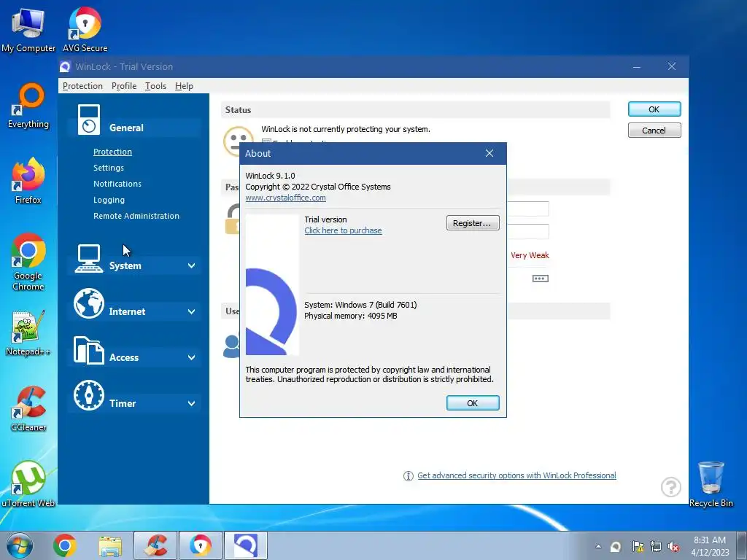Click the Status section header
Viewport: 747px width, 560px height.
[x=415, y=109]
